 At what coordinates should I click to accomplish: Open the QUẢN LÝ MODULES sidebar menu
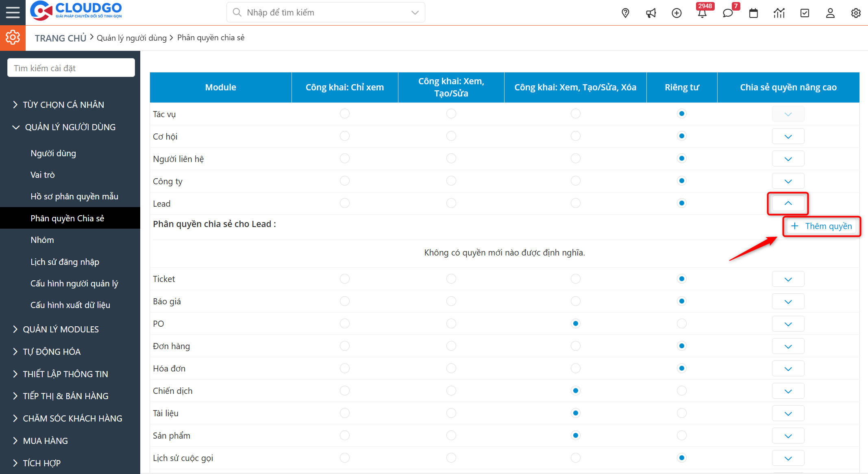coord(61,329)
